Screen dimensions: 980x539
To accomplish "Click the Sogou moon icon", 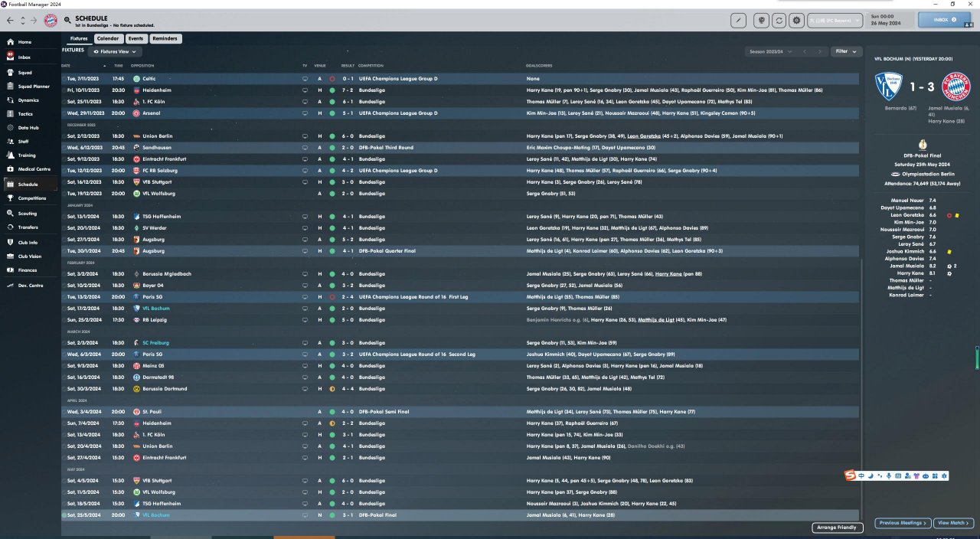I will point(871,476).
